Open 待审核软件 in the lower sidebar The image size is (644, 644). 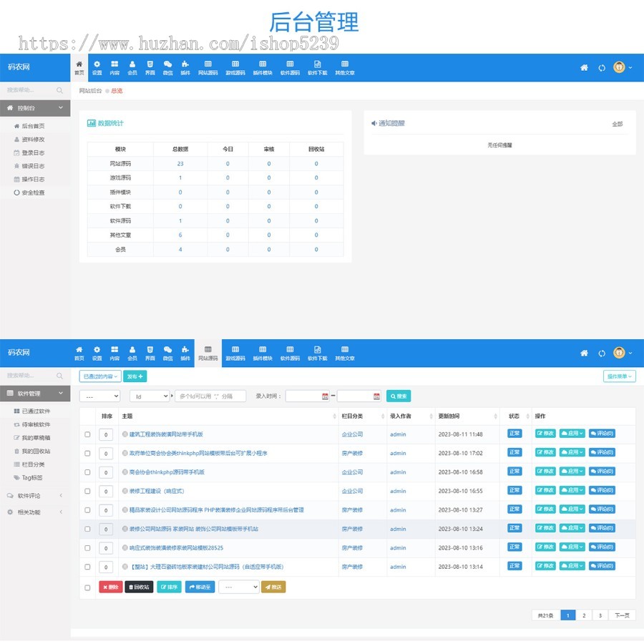click(x=32, y=424)
